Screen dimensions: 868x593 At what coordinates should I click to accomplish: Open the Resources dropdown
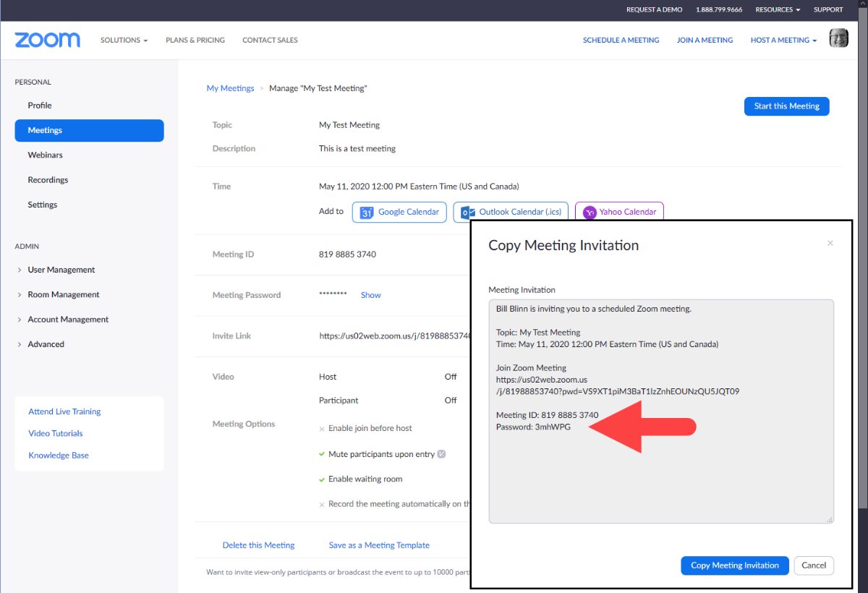click(x=778, y=10)
